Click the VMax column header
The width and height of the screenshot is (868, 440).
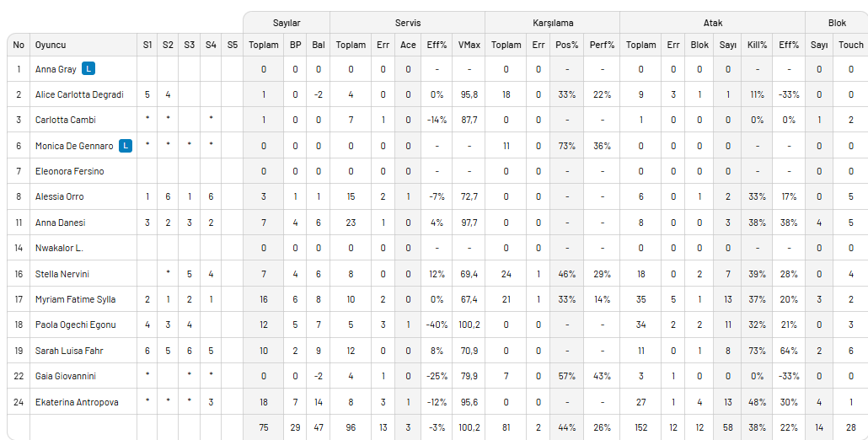click(x=469, y=45)
